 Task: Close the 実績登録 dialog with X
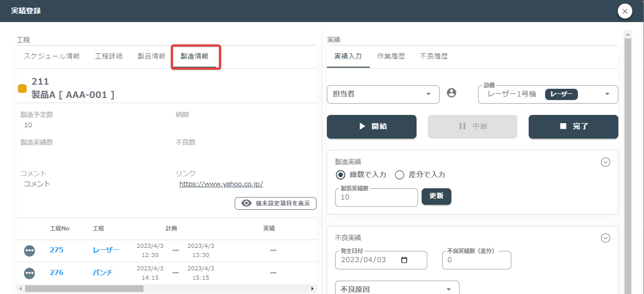click(x=625, y=11)
